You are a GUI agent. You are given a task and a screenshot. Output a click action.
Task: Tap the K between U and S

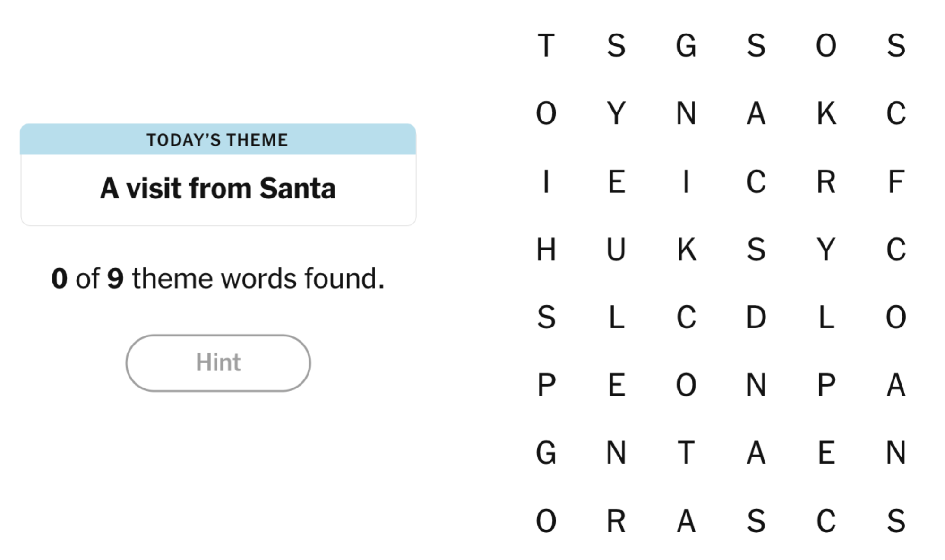pos(687,249)
